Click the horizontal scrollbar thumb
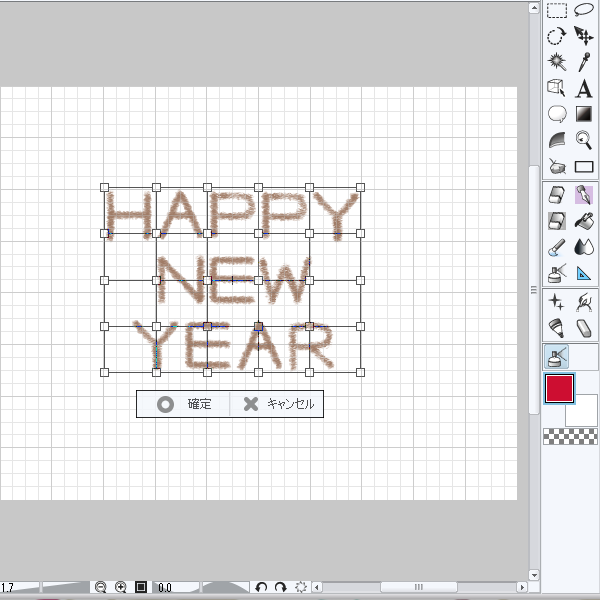This screenshot has width=600, height=600. coord(419,587)
